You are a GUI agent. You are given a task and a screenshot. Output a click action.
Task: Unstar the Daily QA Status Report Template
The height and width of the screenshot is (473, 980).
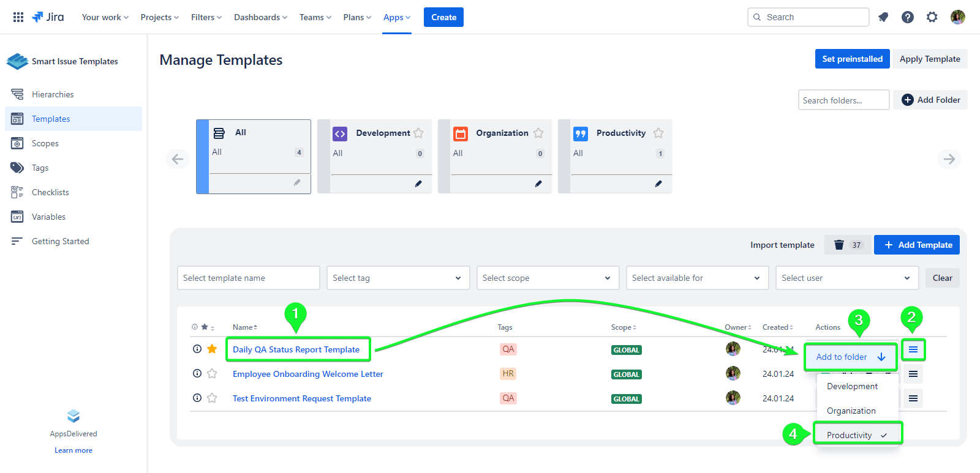coord(212,349)
